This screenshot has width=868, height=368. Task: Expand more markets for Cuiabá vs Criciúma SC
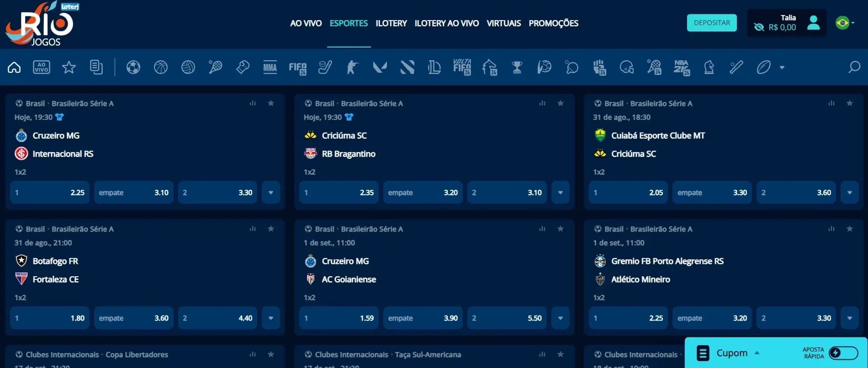pyautogui.click(x=850, y=193)
